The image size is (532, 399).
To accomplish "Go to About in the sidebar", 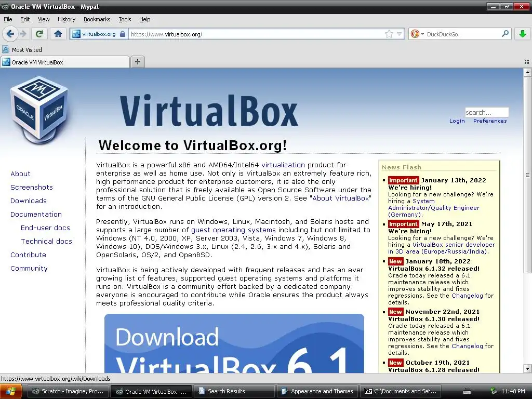I will 20,174.
